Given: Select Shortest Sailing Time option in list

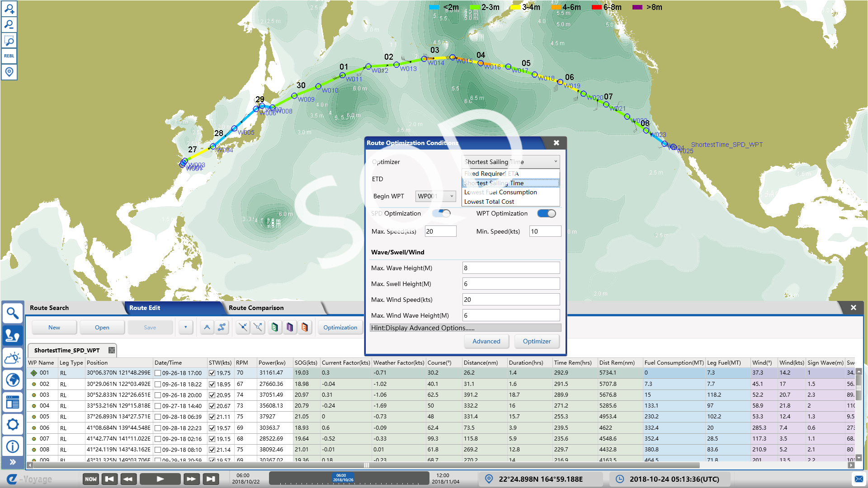Looking at the screenshot, I should 511,183.
